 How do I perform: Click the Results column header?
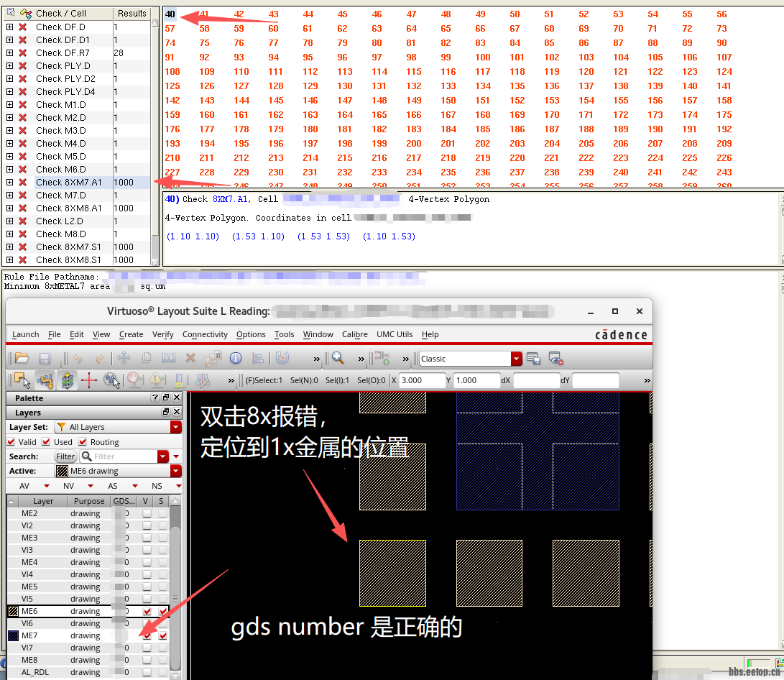[x=132, y=14]
